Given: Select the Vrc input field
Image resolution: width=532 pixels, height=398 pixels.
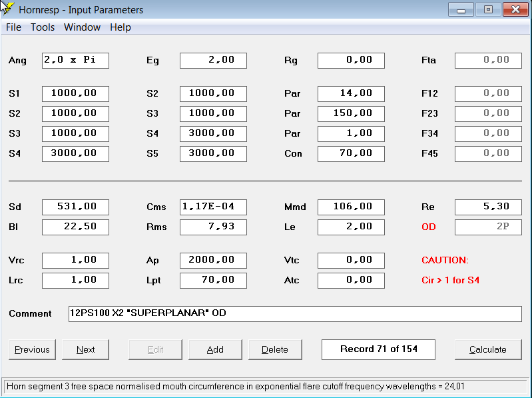Looking at the screenshot, I should tap(75, 261).
